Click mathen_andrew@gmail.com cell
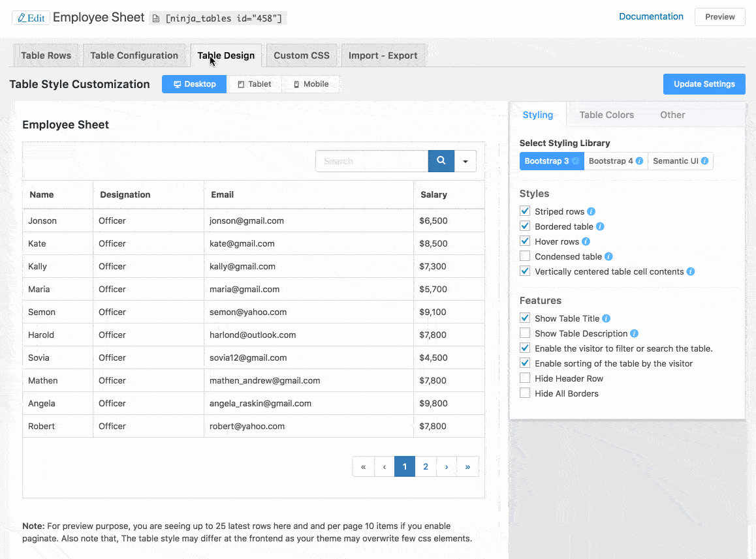This screenshot has height=559, width=756. click(309, 381)
